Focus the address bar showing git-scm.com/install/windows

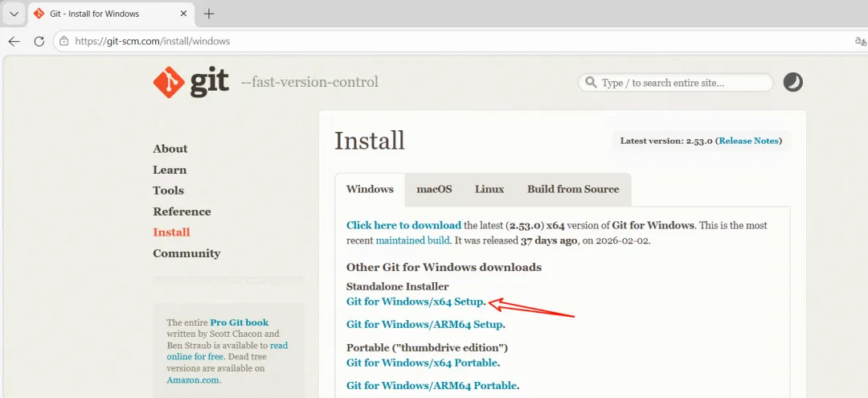[460, 41]
